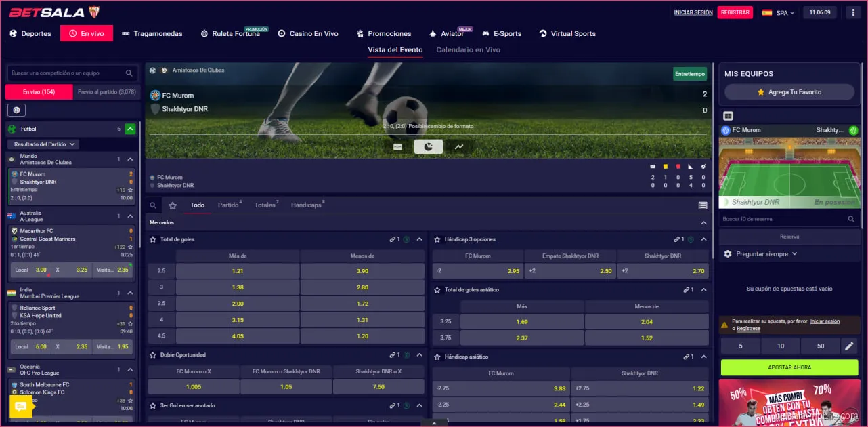This screenshot has height=427, width=868.
Task: Click the star to favorite FC Murom match
Action: pos(131,190)
